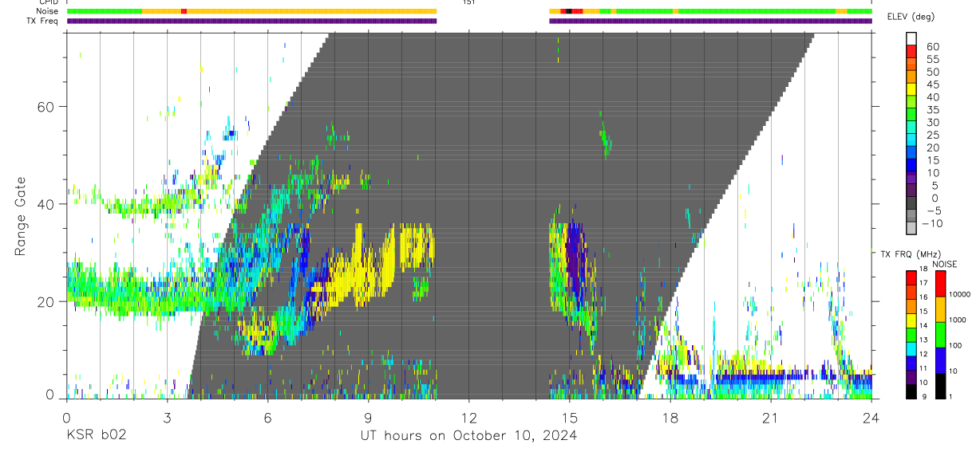Click the 'Range Gate' y-axis title
This screenshot has height=452, width=980.
(x=21, y=217)
